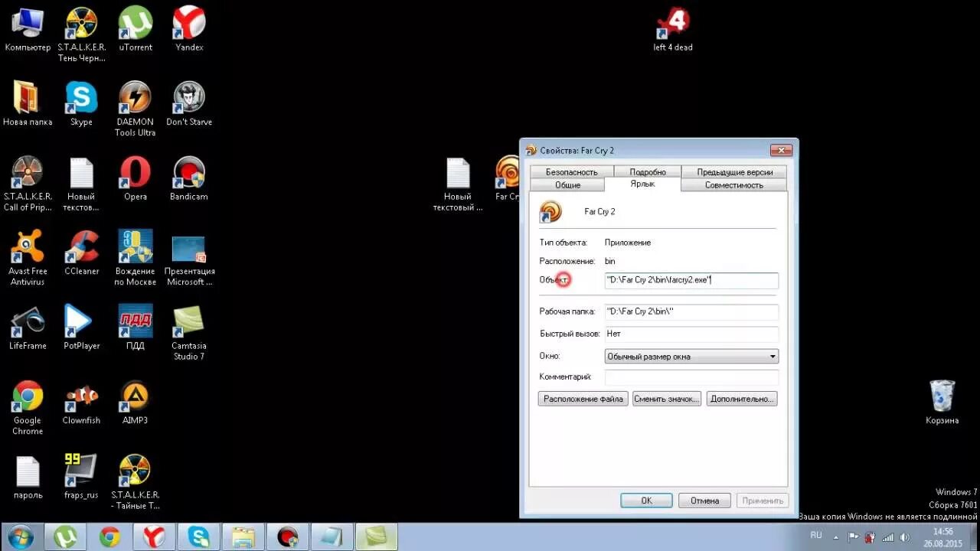Select the Google Chrome desktop shortcut

[x=28, y=408]
